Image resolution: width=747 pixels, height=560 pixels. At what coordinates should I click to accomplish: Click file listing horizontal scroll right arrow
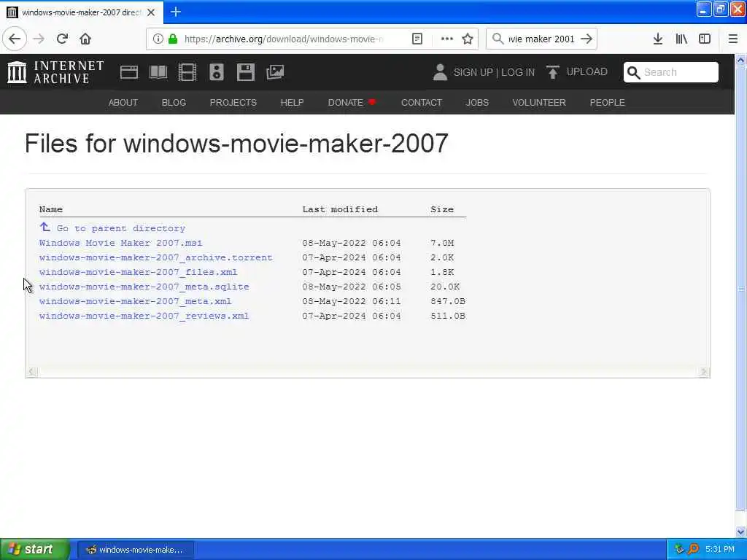click(x=704, y=371)
